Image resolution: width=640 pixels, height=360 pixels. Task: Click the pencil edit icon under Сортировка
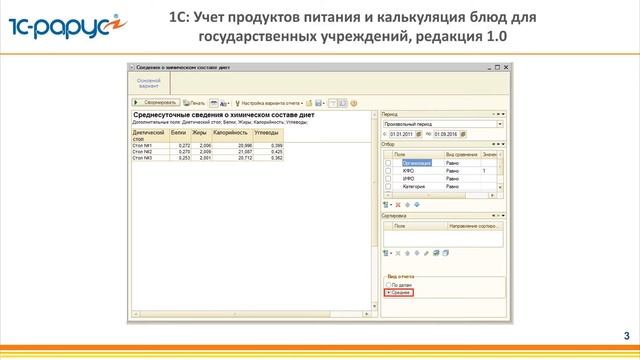427,253
